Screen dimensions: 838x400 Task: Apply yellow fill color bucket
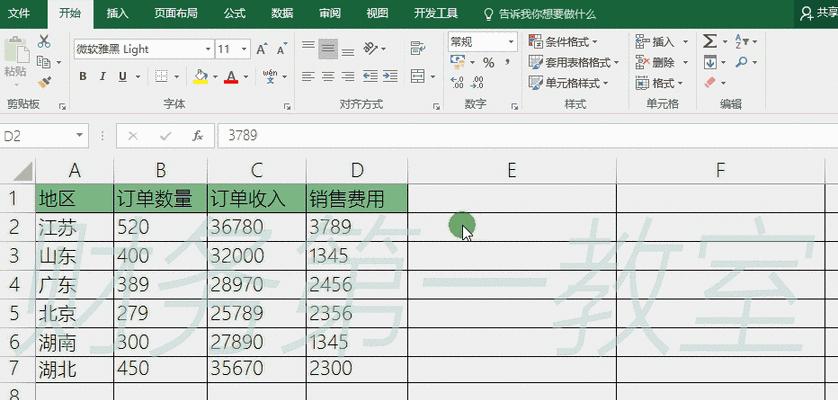200,76
